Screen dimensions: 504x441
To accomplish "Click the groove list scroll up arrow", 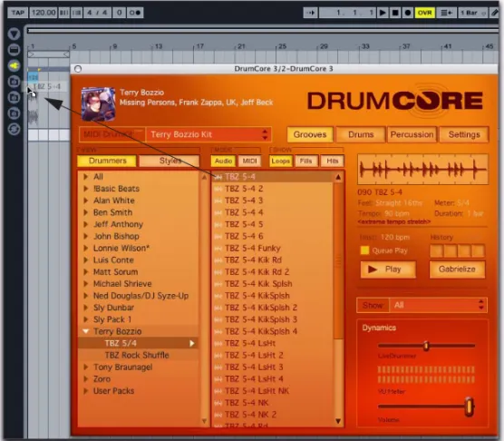I will coord(338,177).
